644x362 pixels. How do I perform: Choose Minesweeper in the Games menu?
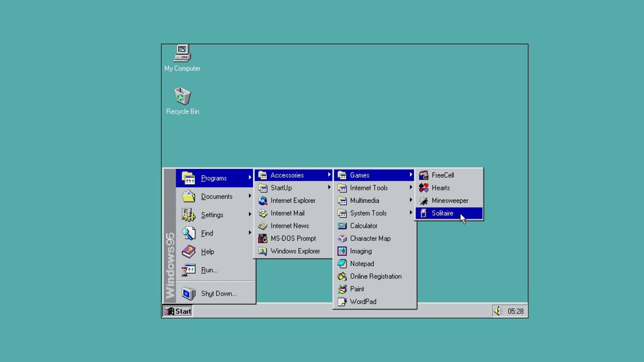(x=449, y=201)
